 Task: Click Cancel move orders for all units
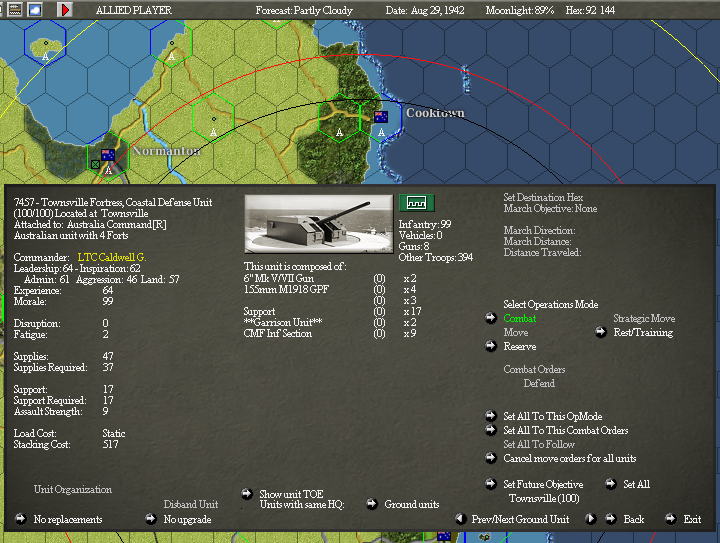click(570, 458)
